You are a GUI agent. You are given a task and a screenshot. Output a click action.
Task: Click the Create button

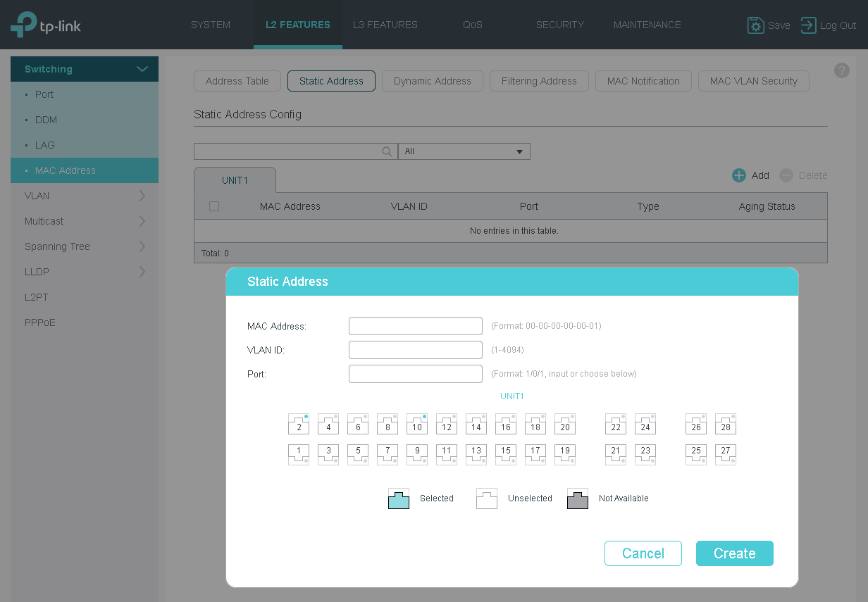coord(735,553)
